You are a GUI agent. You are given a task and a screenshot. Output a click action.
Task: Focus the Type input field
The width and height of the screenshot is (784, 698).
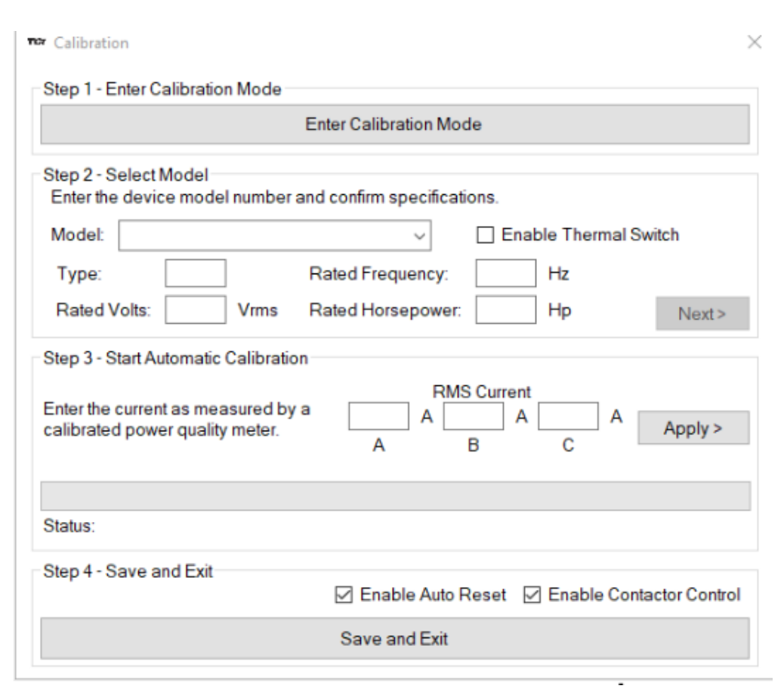(196, 273)
